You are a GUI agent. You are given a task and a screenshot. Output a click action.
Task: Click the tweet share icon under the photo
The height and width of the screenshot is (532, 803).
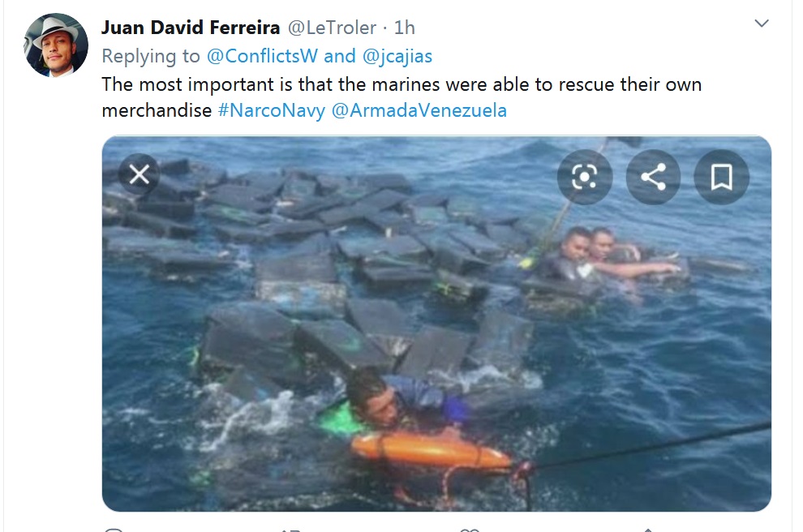(647, 530)
